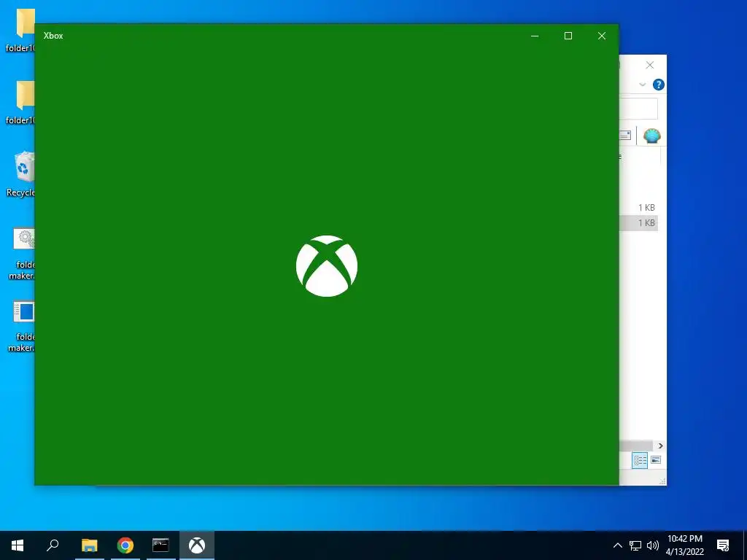This screenshot has width=747, height=560.
Task: Click the mail icon in File Explorer
Action: 624,136
